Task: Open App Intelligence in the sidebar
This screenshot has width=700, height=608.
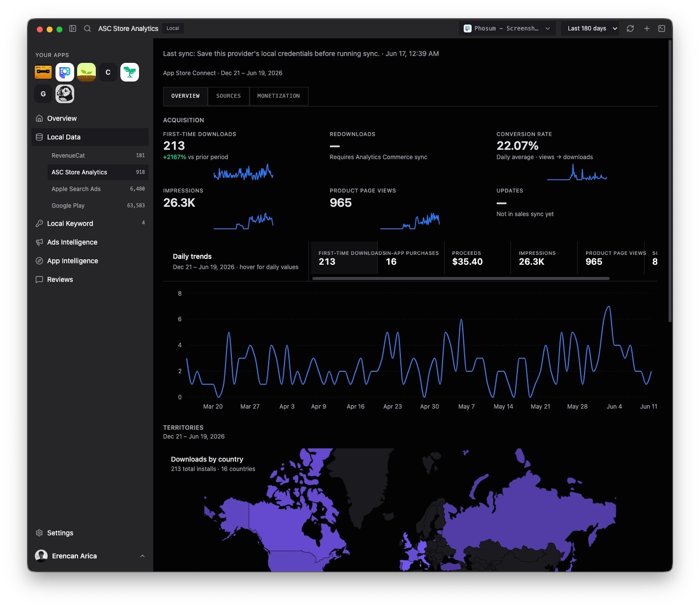Action: click(90, 261)
